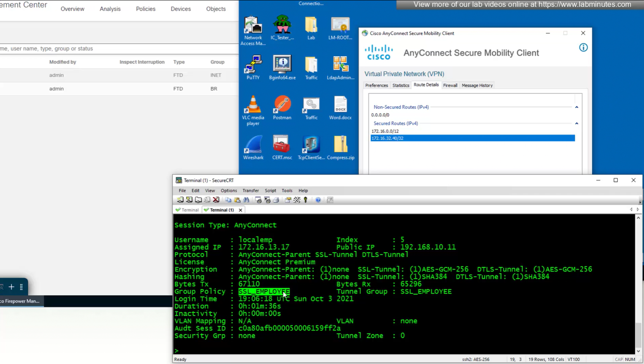Click the Disconnect session icon with red X
Viewport: 644px width, 364px height.
(x=216, y=200)
